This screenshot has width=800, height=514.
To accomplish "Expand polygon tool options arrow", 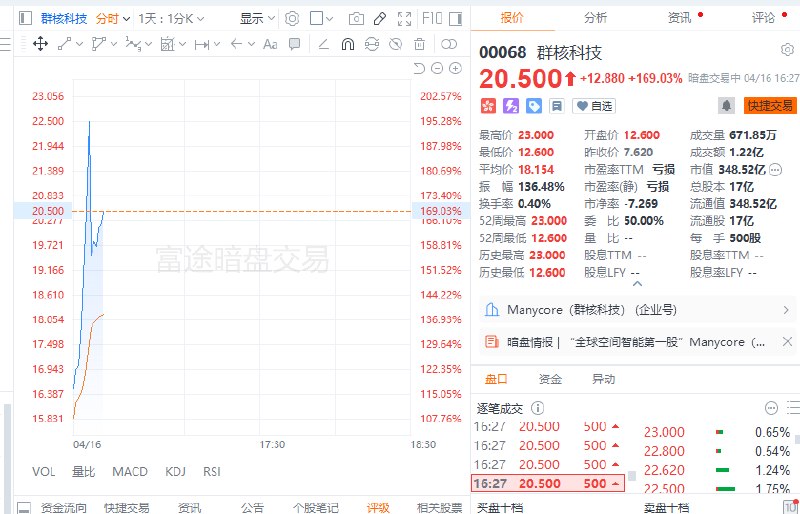I will 114,44.
